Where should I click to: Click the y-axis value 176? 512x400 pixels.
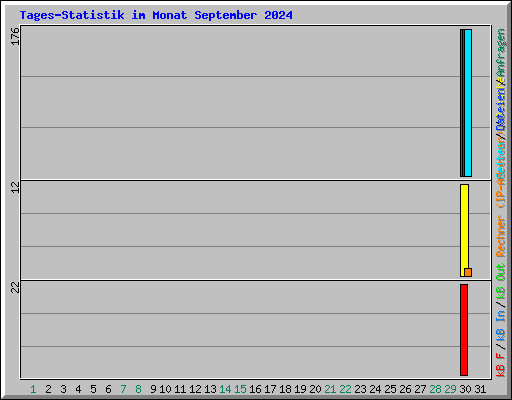[x=15, y=36]
